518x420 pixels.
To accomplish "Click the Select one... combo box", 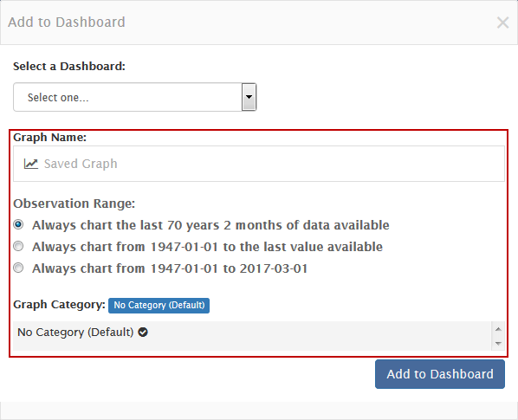I will 135,97.
